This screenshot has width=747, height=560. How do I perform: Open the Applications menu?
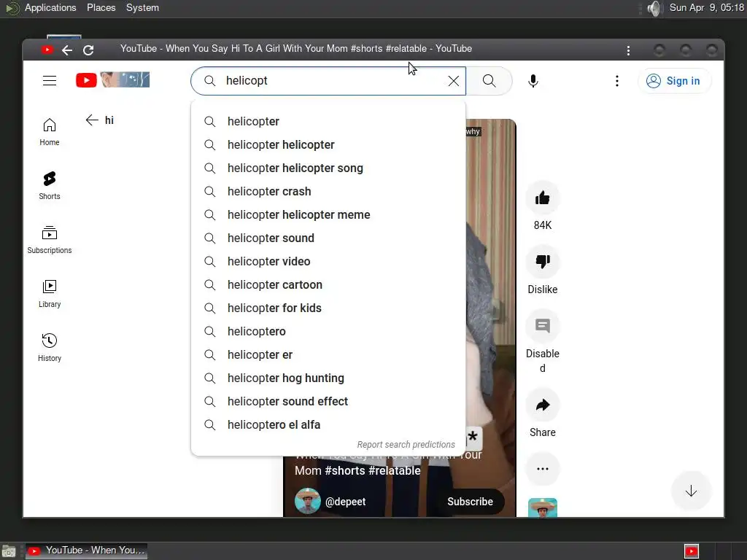(x=50, y=7)
